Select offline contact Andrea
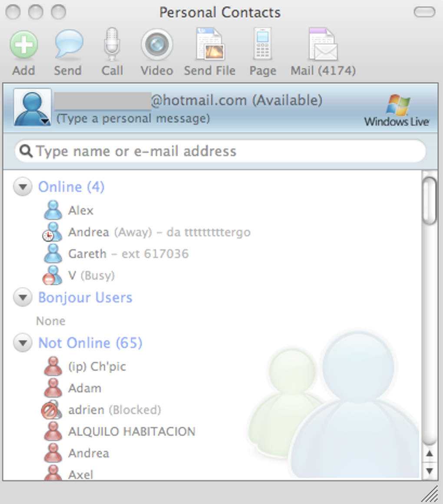Screen dimensions: 443x504 click(x=89, y=453)
